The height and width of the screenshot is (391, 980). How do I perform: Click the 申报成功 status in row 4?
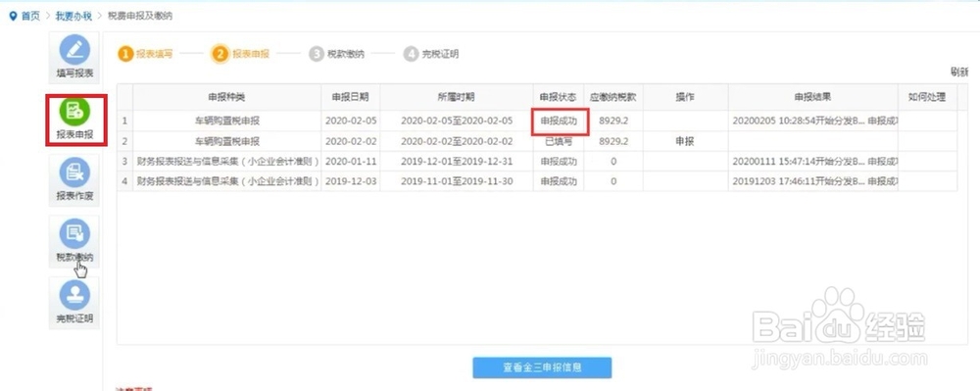tap(559, 181)
